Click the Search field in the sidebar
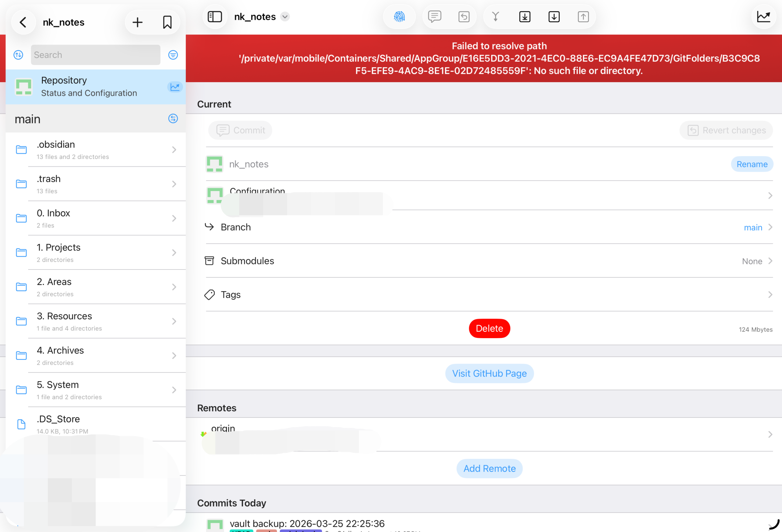 click(x=96, y=55)
